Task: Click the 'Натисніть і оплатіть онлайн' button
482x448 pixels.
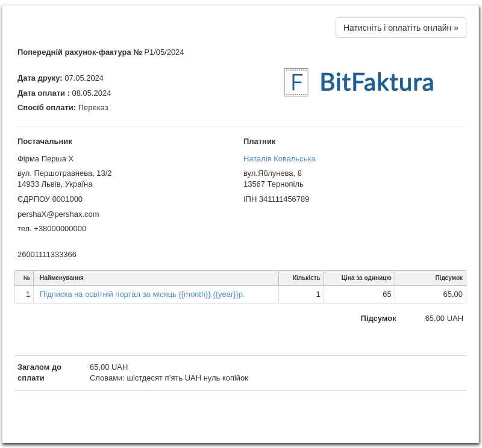Action: [401, 28]
